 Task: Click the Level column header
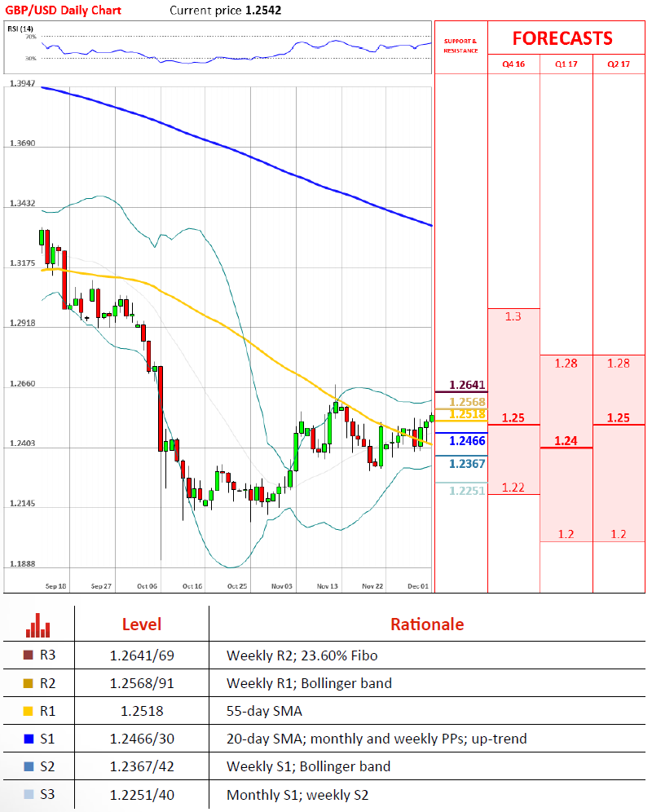tap(142, 624)
